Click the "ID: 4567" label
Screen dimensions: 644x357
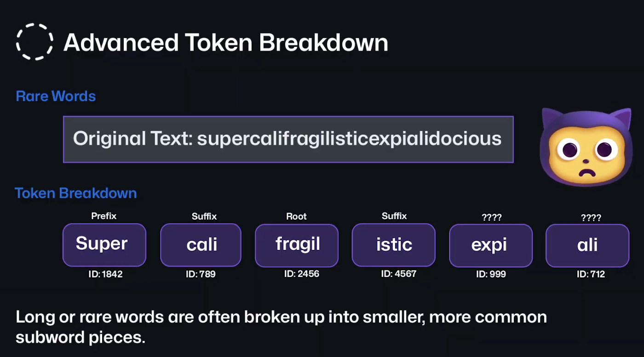coord(398,274)
